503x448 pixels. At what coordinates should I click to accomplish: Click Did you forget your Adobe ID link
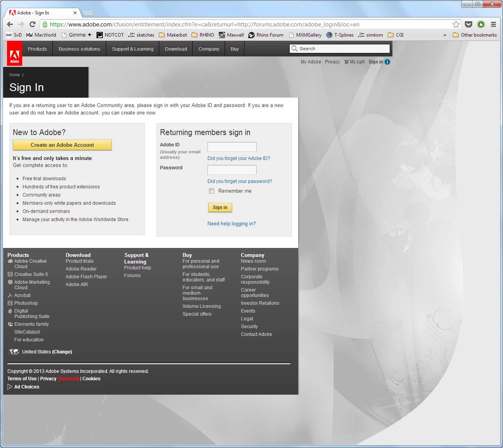point(239,158)
